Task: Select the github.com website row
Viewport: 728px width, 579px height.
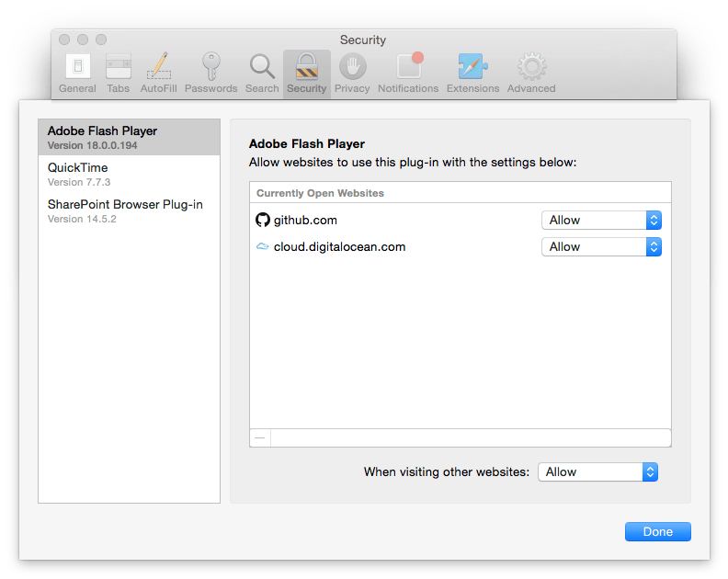Action: (x=395, y=221)
